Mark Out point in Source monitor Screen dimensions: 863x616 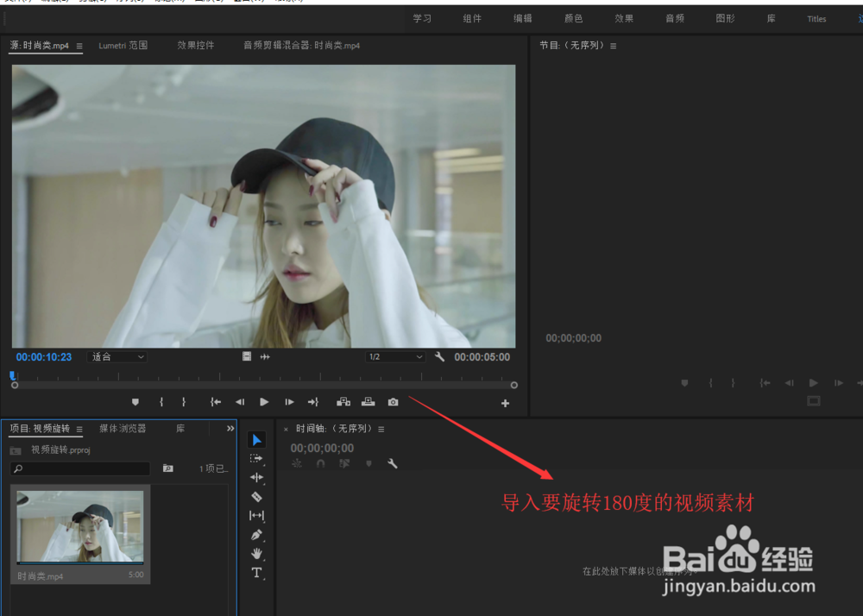tap(184, 402)
